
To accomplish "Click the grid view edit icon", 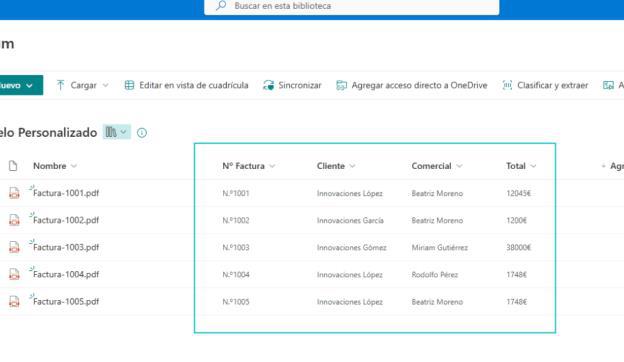I will (x=129, y=85).
